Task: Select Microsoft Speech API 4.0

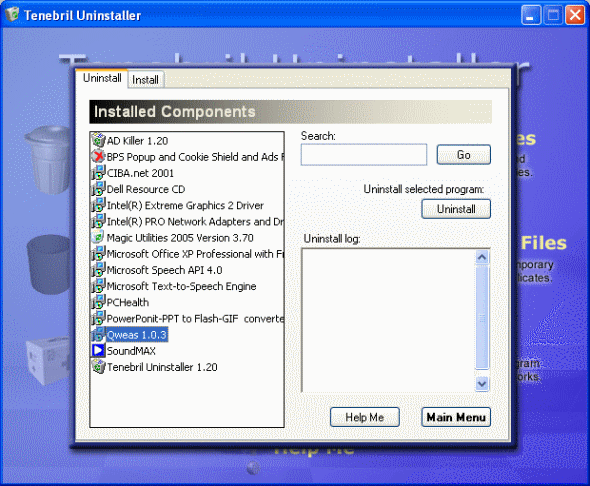Action: click(x=164, y=270)
